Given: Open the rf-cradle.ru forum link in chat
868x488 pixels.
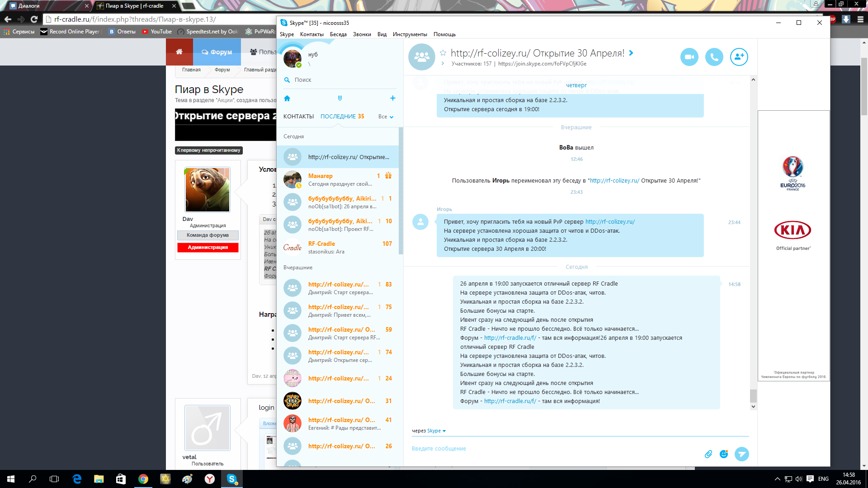Looking at the screenshot, I should coord(510,401).
